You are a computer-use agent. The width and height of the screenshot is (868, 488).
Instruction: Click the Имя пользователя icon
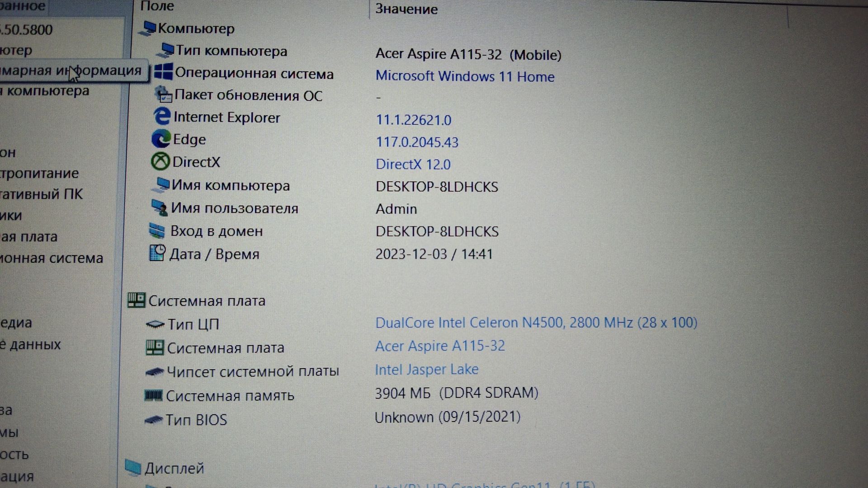pos(159,207)
